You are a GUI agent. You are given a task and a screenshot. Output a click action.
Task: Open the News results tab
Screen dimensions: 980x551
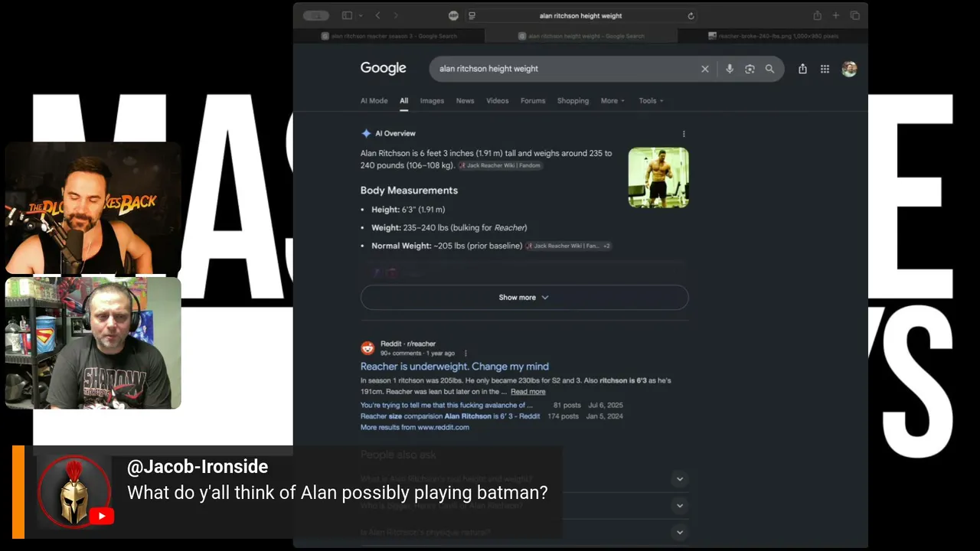coord(465,101)
